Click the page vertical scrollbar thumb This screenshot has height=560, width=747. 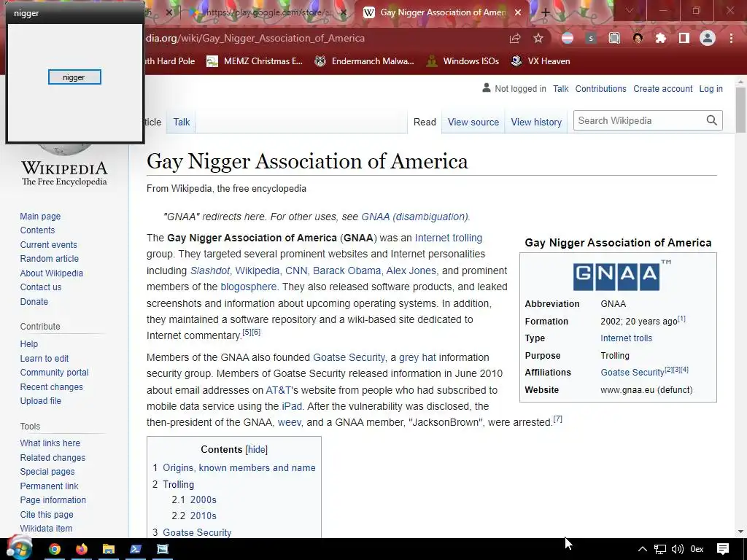(740, 111)
